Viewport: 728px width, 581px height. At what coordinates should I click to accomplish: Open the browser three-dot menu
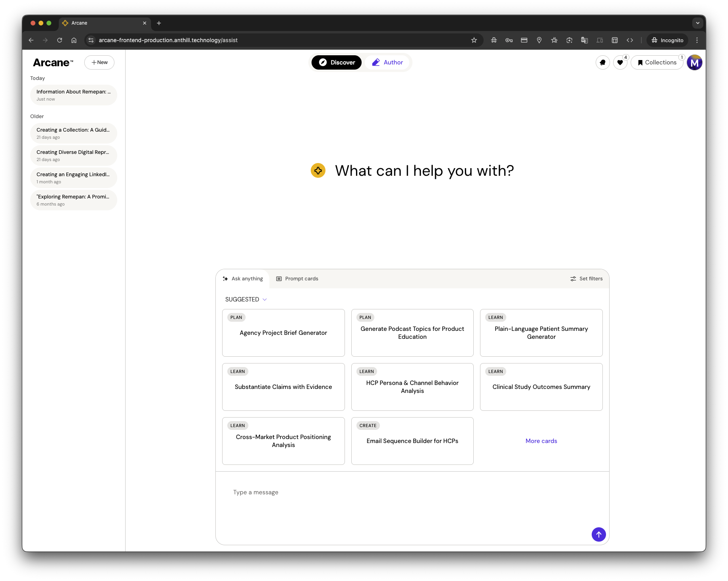tap(697, 40)
